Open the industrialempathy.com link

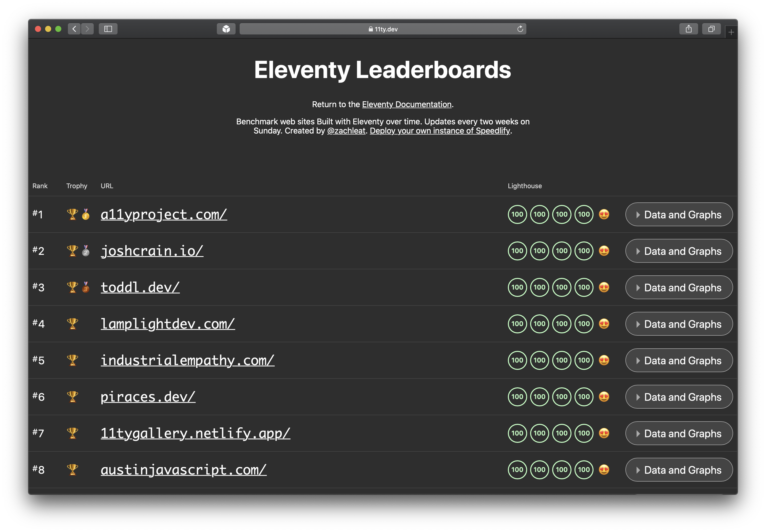[187, 361]
